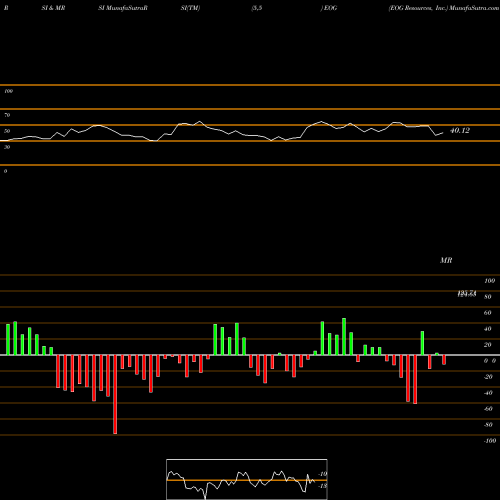The width and height of the screenshot is (500, 500).
Task: Click the RSI axis label 50
Action: [7, 131]
